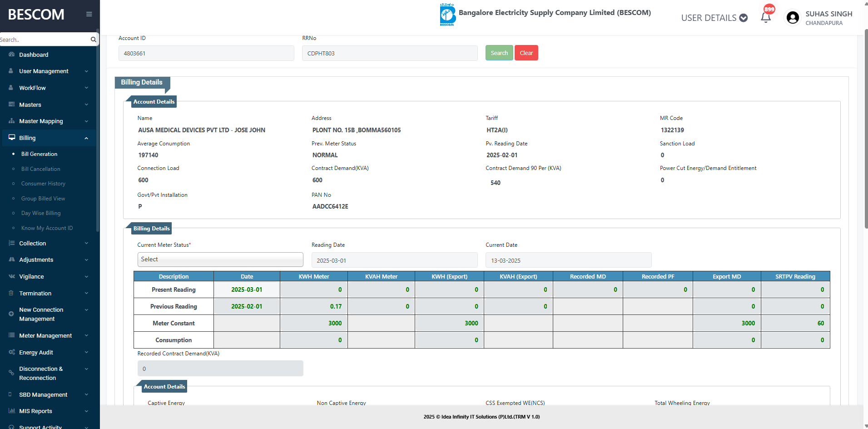Screen dimensions: 868x429
Task: Expand Adjustments menu chevron
Action: [x=86, y=260]
